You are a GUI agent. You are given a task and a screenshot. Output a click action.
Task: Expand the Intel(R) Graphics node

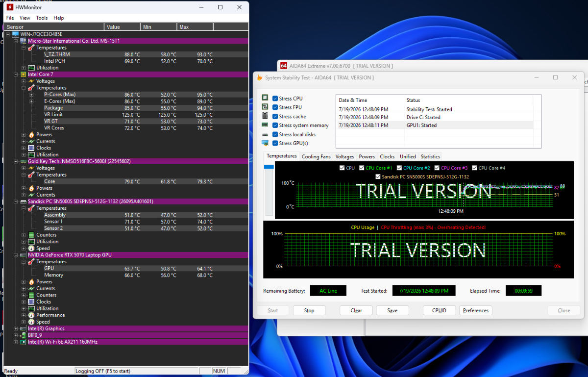(x=16, y=328)
